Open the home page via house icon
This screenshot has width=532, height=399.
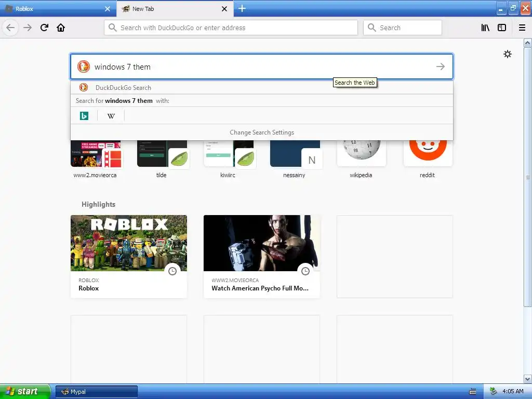(x=61, y=28)
